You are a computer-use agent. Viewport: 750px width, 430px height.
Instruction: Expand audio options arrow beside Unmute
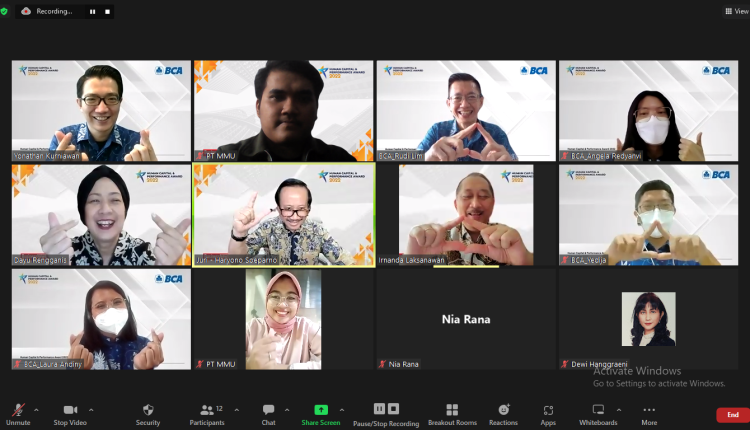(x=36, y=410)
